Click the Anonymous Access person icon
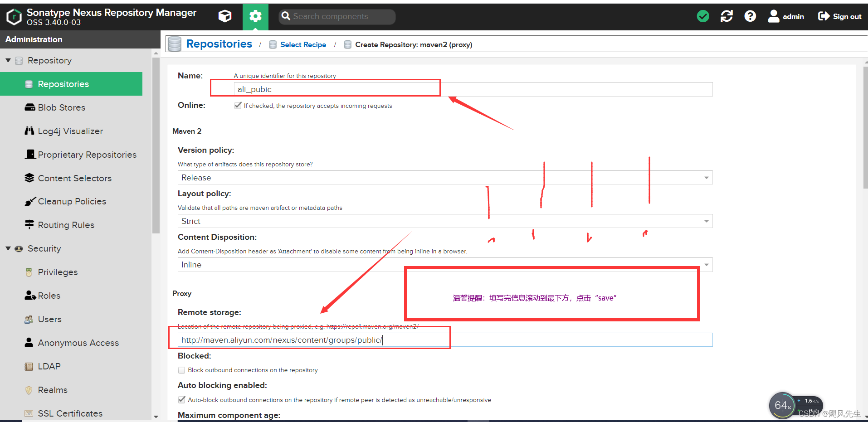This screenshot has height=422, width=868. [29, 343]
